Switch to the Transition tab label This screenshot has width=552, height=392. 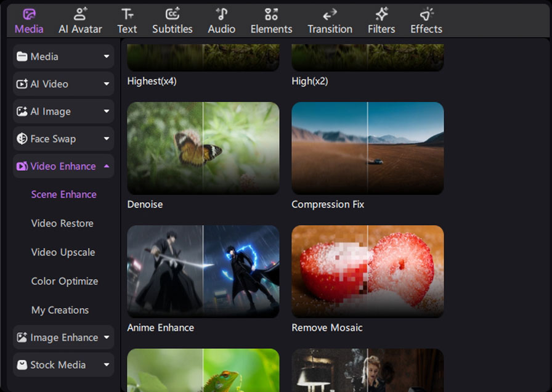pyautogui.click(x=330, y=29)
